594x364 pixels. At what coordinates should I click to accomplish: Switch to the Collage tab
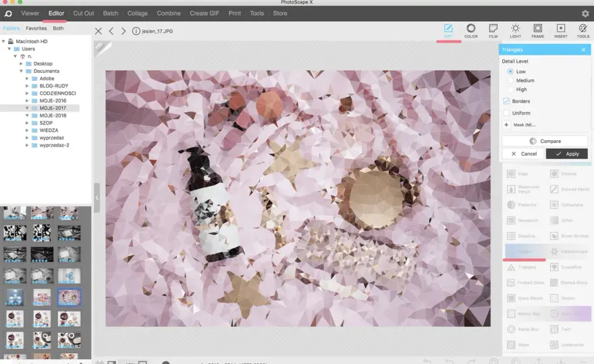[138, 13]
